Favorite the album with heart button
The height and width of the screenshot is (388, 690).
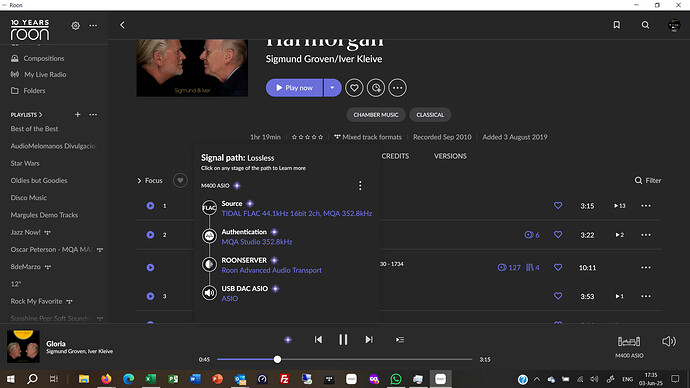(x=354, y=88)
